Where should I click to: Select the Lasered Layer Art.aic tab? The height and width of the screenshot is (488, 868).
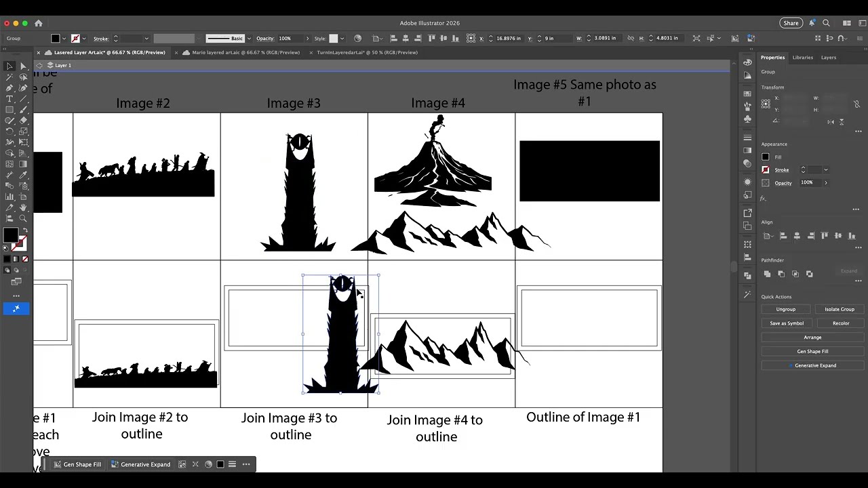[x=109, y=52]
